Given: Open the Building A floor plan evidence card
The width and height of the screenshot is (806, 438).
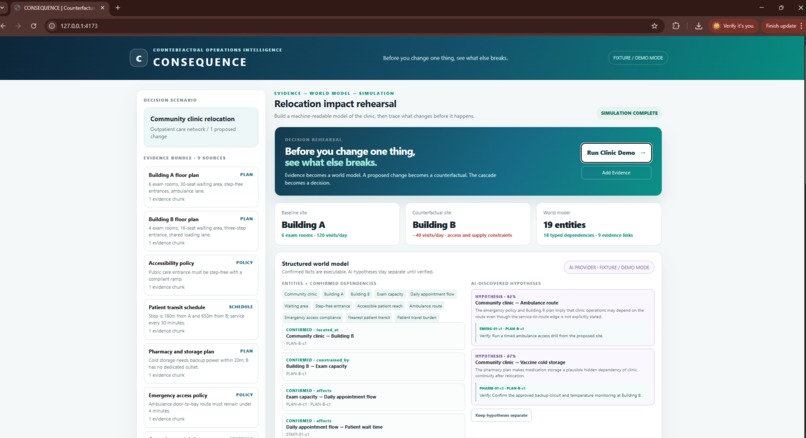Looking at the screenshot, I should pyautogui.click(x=201, y=187).
